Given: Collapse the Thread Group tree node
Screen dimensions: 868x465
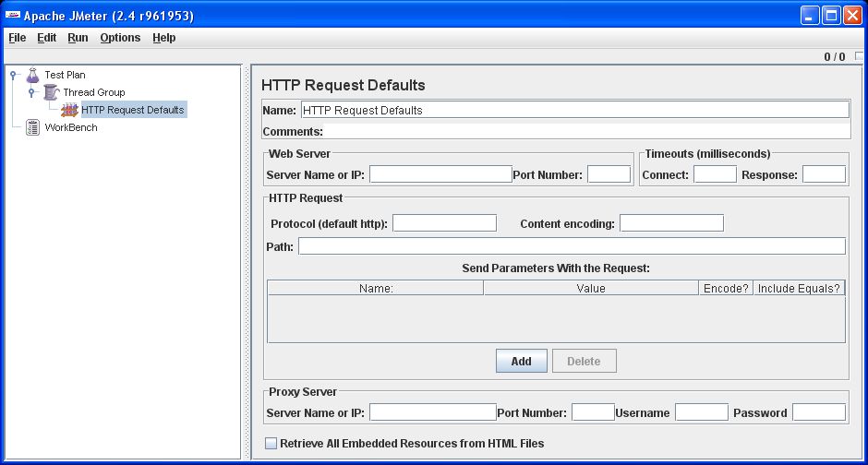Looking at the screenshot, I should (31, 92).
